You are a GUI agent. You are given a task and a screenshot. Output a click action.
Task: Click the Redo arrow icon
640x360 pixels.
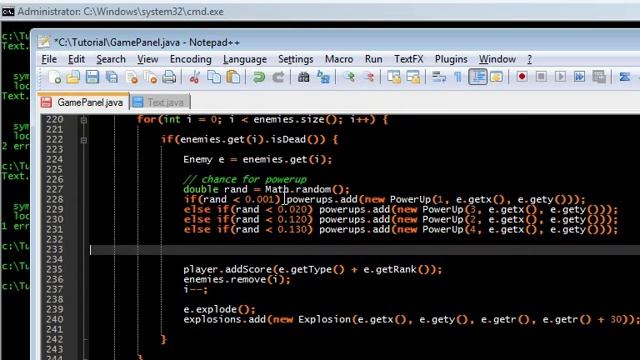[x=278, y=77]
